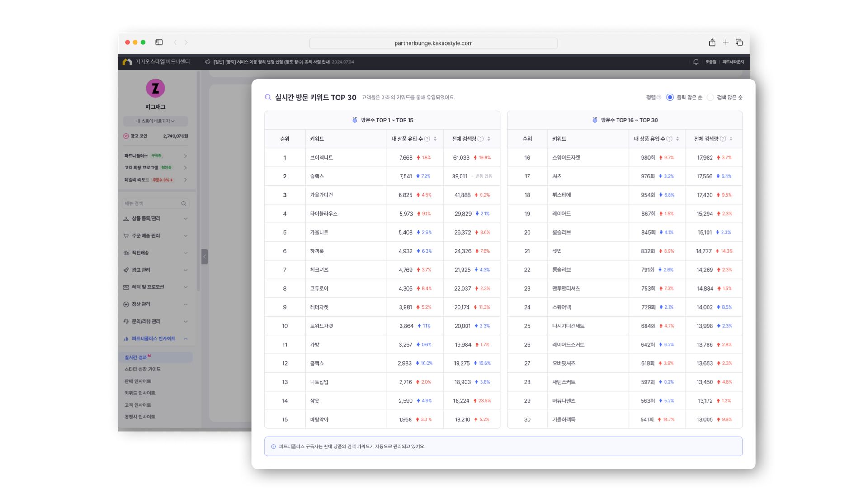
Task: Click the 파트너라운지 link in header
Action: point(733,62)
